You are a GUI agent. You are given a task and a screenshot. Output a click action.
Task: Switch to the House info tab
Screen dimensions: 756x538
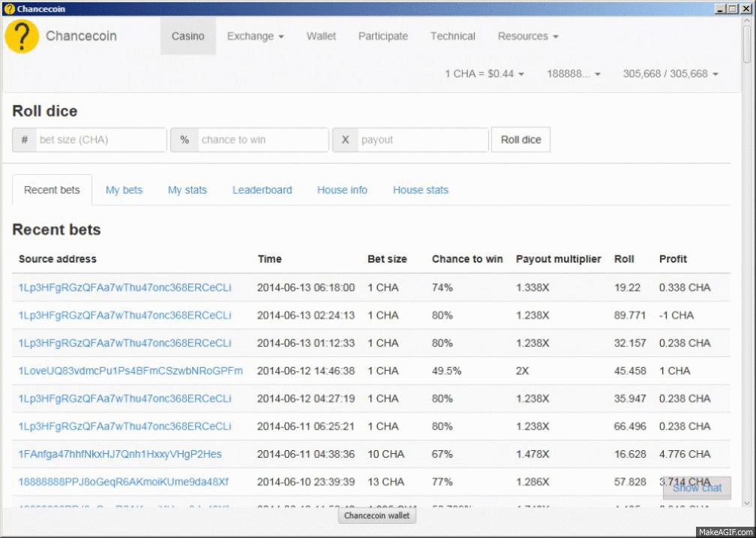[x=342, y=190]
